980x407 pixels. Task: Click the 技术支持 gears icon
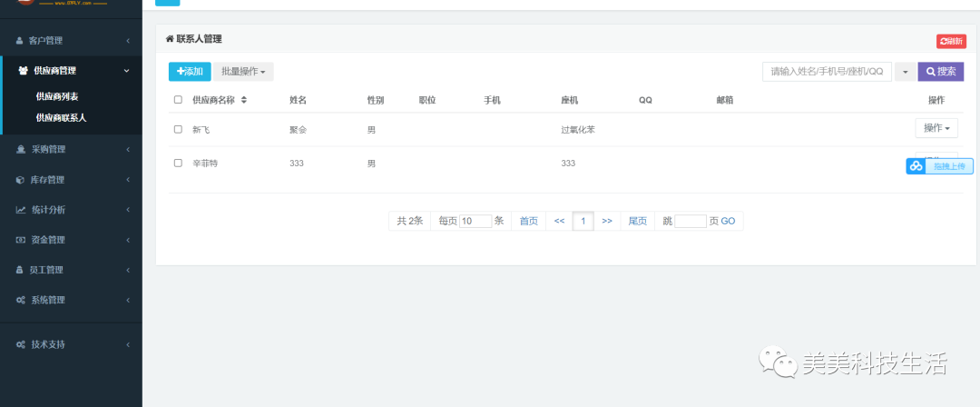tap(21, 344)
